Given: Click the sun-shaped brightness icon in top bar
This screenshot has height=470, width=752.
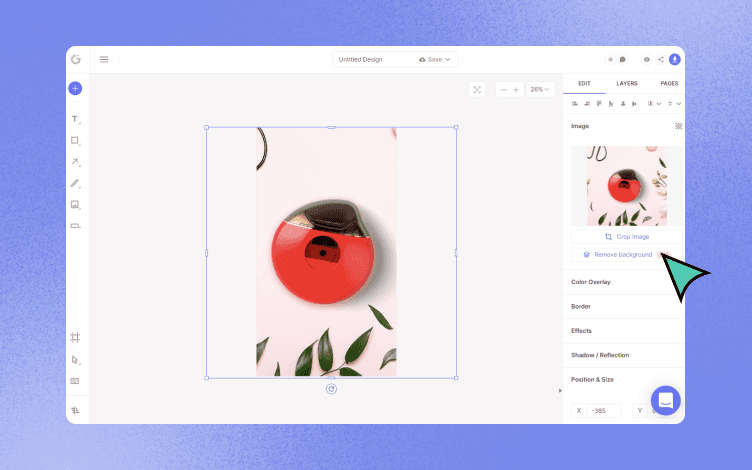Looking at the screenshot, I should coord(611,59).
